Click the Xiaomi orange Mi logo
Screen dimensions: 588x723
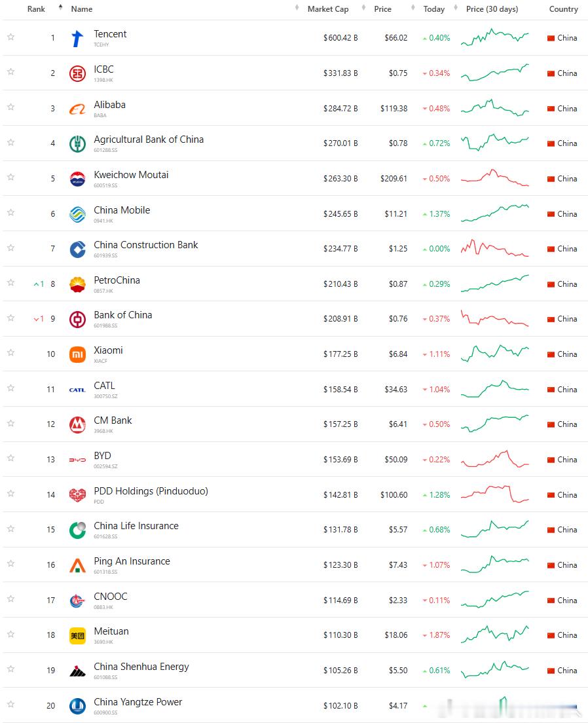point(77,354)
